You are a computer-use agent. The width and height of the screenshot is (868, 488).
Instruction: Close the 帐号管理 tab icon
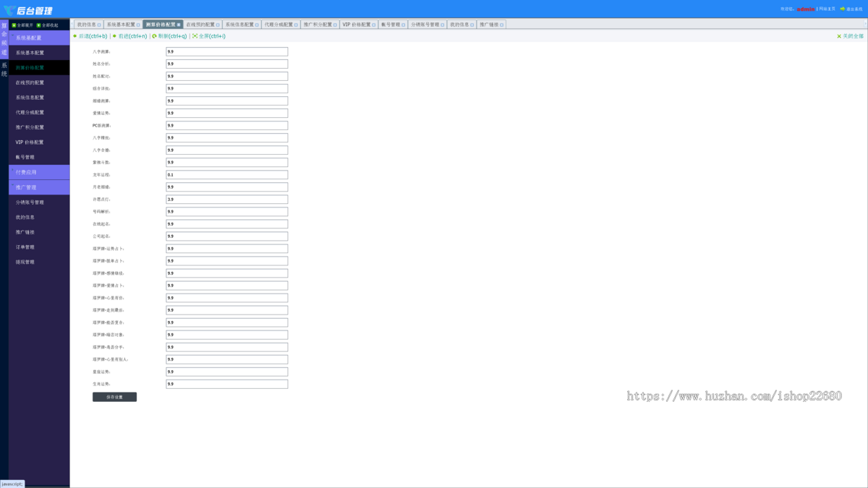[403, 25]
